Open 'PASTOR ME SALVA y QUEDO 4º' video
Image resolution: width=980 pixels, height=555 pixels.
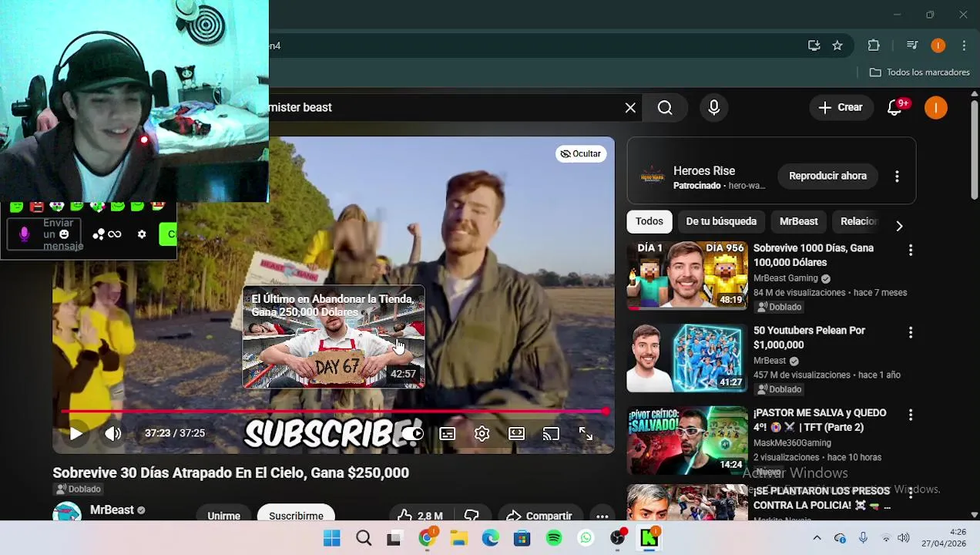tap(687, 440)
